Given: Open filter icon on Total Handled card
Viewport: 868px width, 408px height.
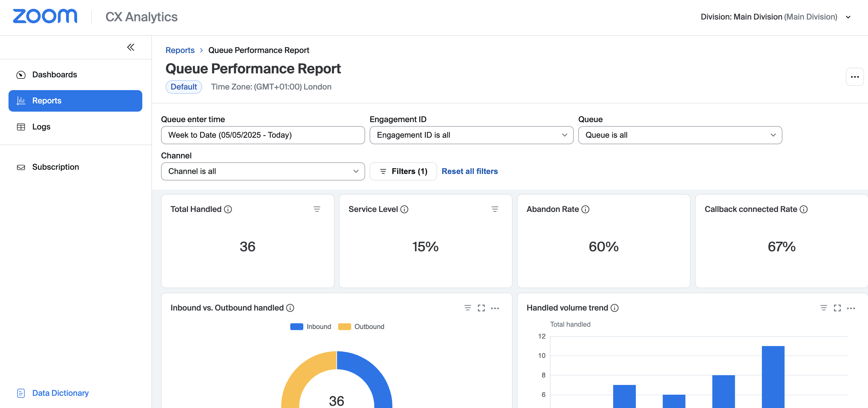Looking at the screenshot, I should click(317, 209).
